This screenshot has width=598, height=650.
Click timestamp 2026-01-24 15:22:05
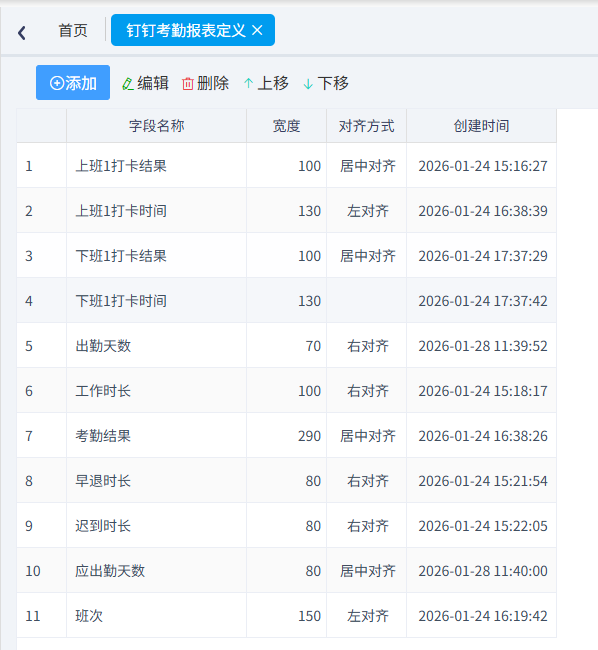pos(483,526)
